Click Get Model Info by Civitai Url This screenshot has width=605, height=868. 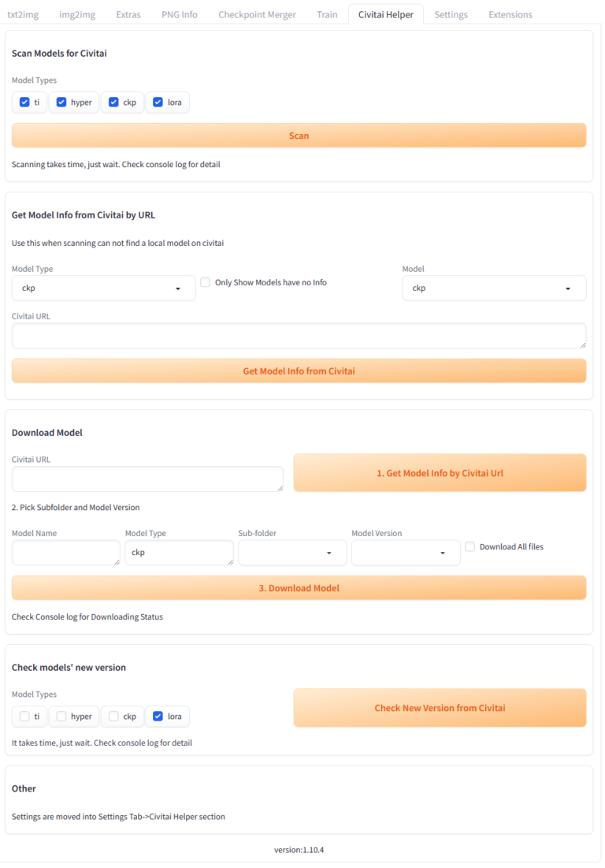tap(440, 473)
